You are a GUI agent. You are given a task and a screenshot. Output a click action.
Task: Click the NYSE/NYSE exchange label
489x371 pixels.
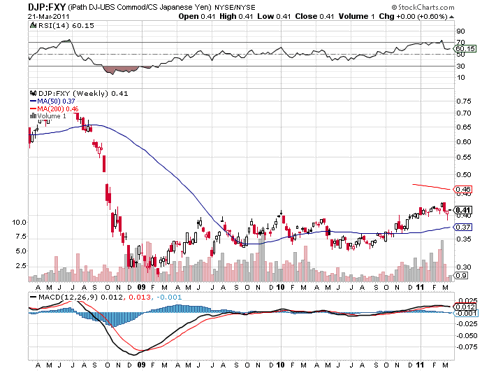[235, 7]
